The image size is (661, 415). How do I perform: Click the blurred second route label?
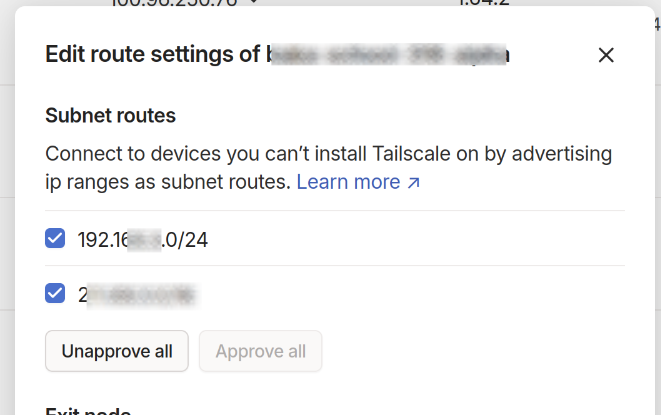[138, 294]
